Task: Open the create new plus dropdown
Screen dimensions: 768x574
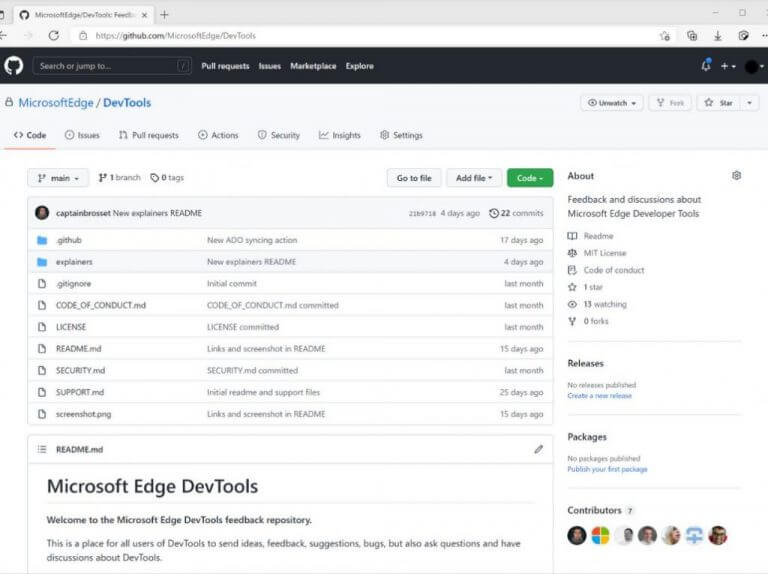Action: point(728,66)
